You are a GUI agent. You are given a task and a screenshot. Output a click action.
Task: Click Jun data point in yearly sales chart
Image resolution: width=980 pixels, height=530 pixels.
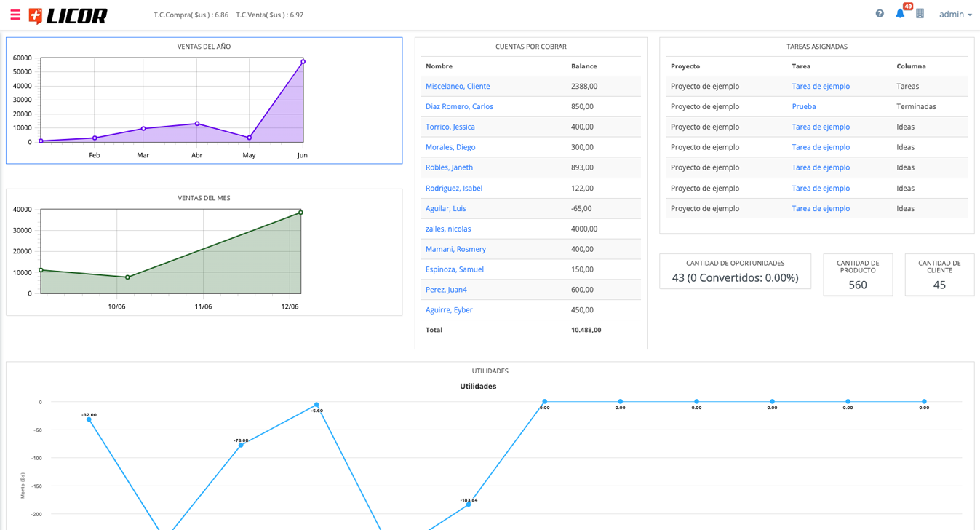pyautogui.click(x=303, y=62)
